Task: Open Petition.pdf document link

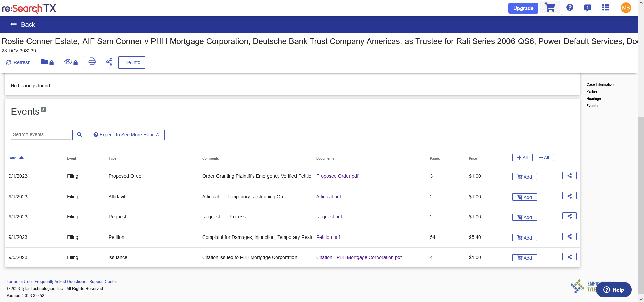Action: point(328,237)
